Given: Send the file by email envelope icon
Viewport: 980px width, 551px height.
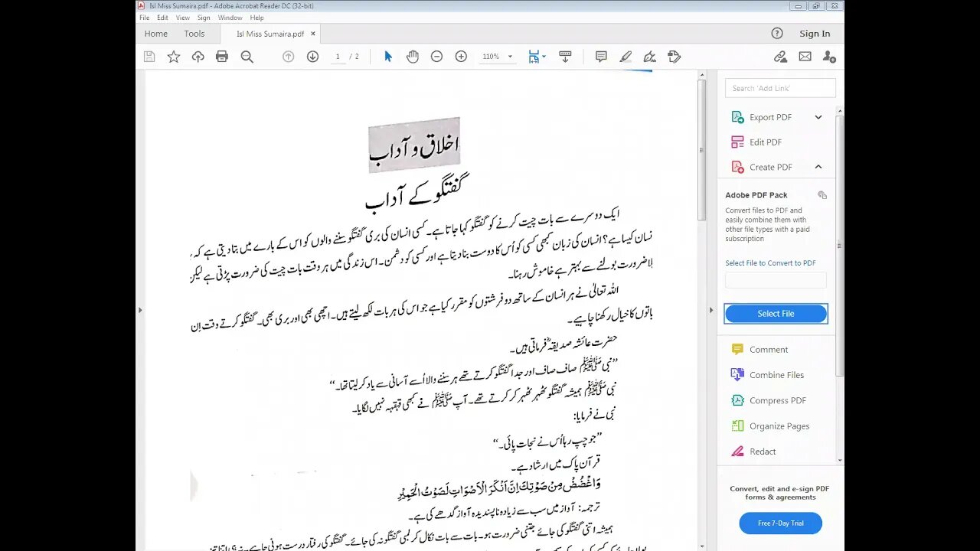Looking at the screenshot, I should coord(805,57).
